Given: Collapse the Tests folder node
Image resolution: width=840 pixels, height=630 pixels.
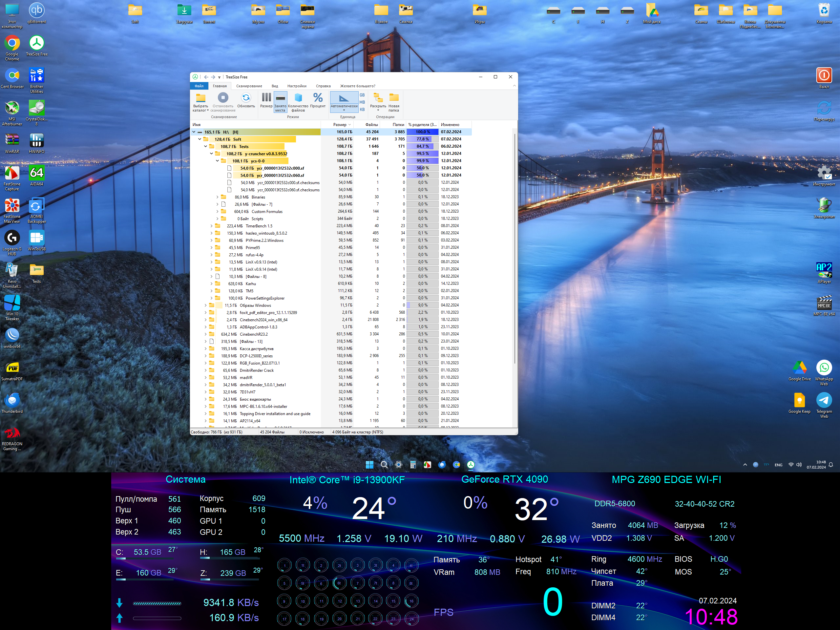Looking at the screenshot, I should pyautogui.click(x=205, y=146).
